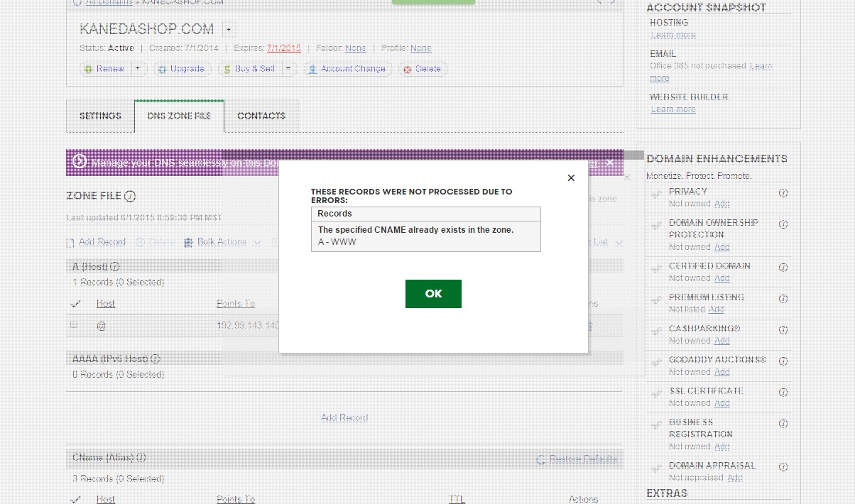Click the Delete domain button
The image size is (855, 504).
point(423,69)
